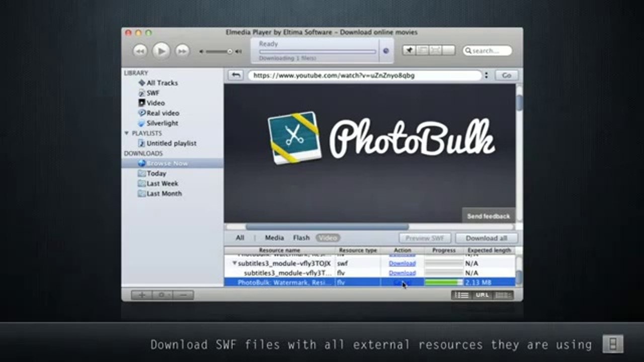Viewport: 644px width, 362px height.
Task: Click the browser back arrow button
Action: (235, 75)
